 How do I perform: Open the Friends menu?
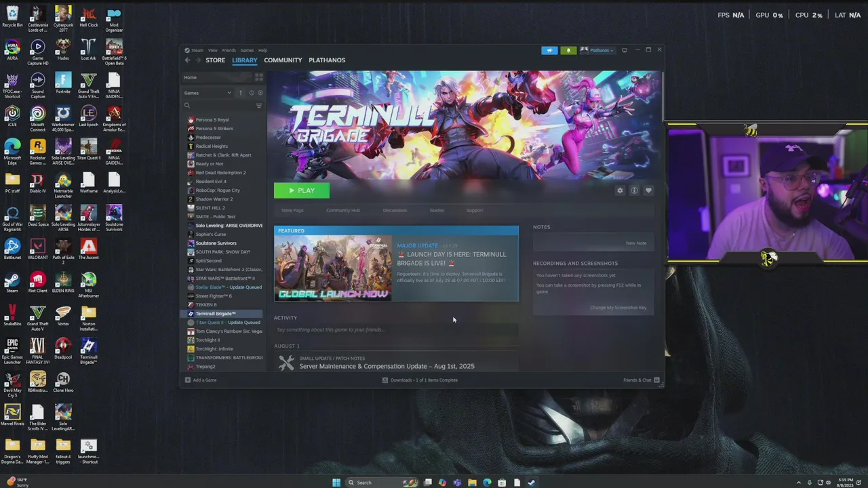tap(229, 50)
